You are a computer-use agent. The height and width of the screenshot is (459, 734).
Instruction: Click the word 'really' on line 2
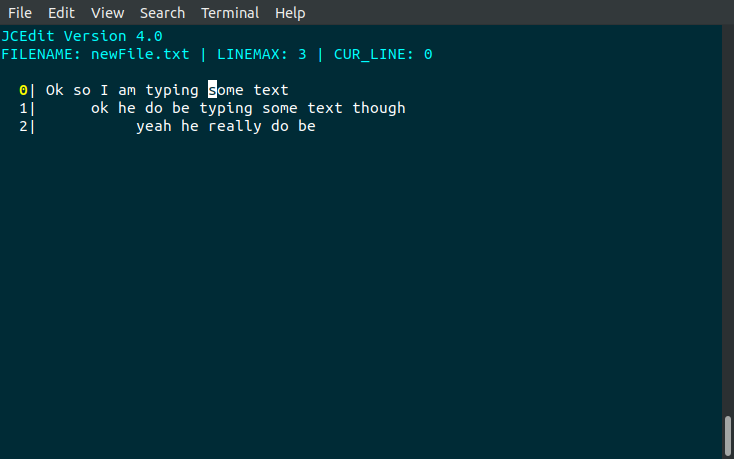pyautogui.click(x=235, y=126)
